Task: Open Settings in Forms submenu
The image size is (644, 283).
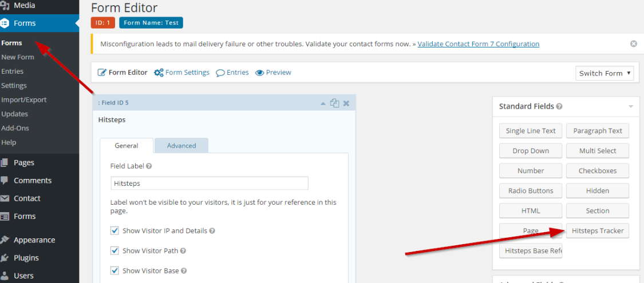Action: [x=14, y=86]
